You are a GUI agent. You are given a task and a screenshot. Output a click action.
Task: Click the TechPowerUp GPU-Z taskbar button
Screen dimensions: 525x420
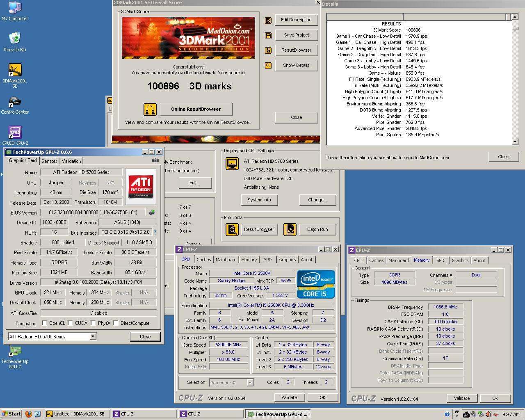278,414
